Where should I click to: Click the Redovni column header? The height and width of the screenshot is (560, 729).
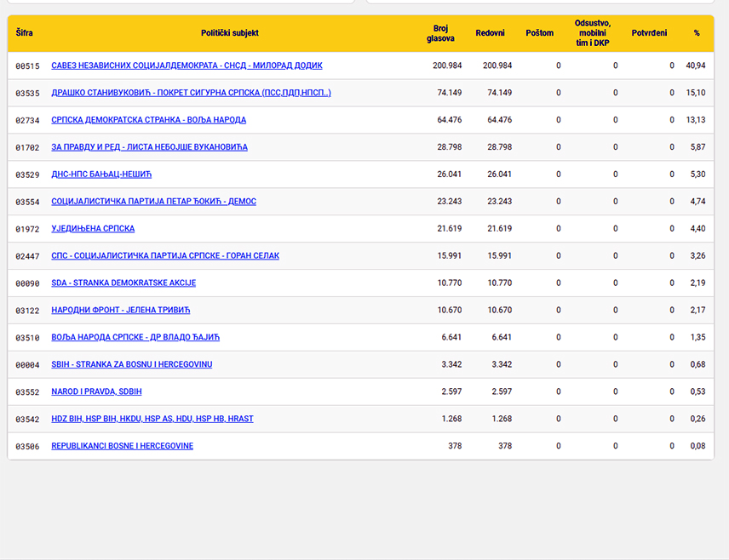[490, 33]
